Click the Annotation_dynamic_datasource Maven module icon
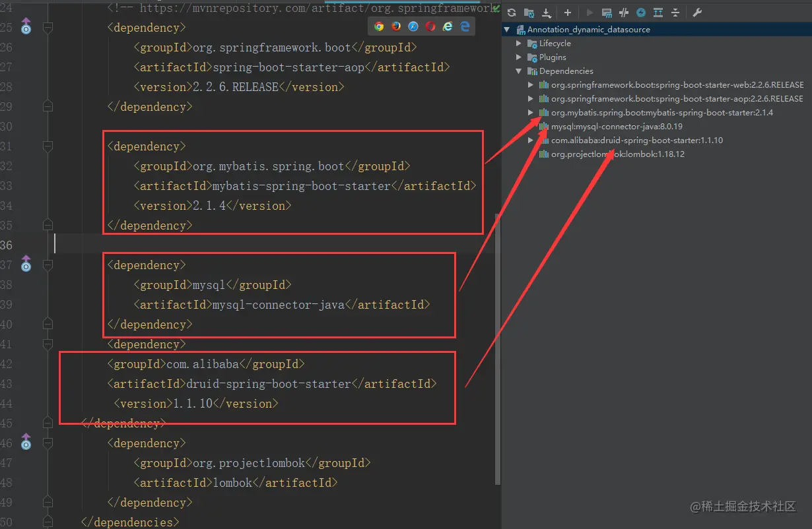The image size is (812, 529). pos(520,30)
